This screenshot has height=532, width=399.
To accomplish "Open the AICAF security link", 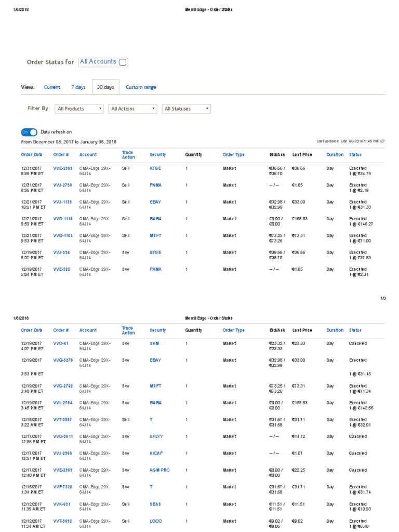I will coord(156,453).
